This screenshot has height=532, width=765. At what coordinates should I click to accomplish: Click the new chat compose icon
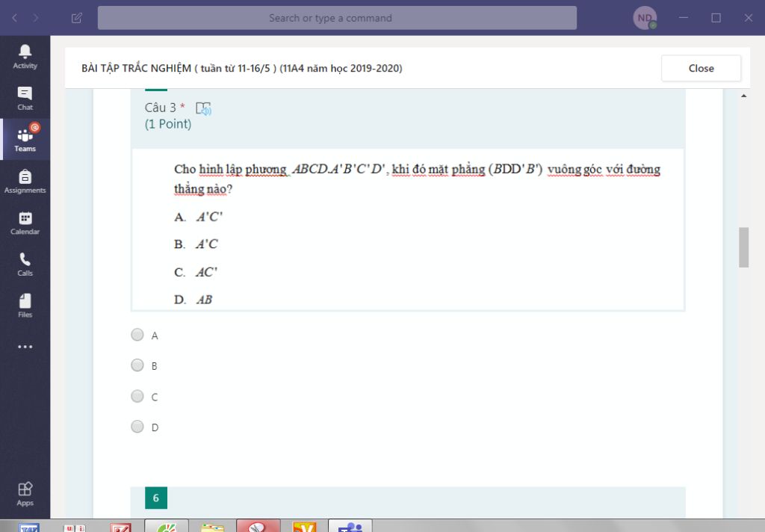pos(77,18)
